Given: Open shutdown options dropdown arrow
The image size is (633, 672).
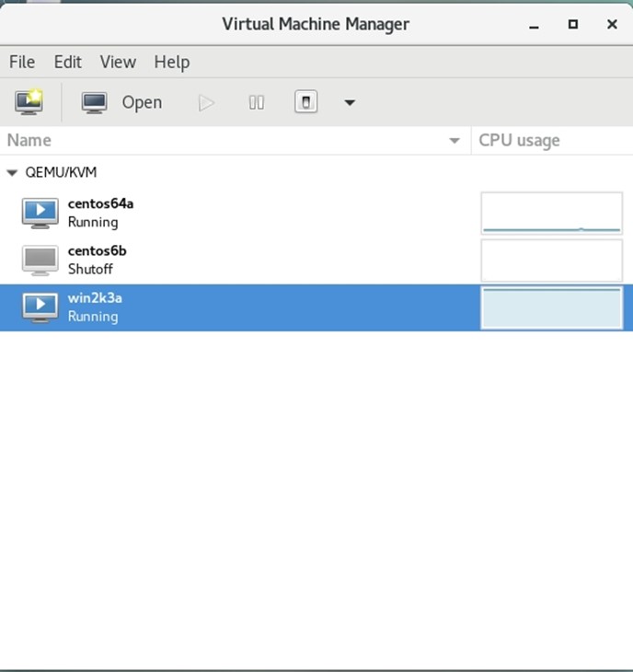Looking at the screenshot, I should click(350, 103).
